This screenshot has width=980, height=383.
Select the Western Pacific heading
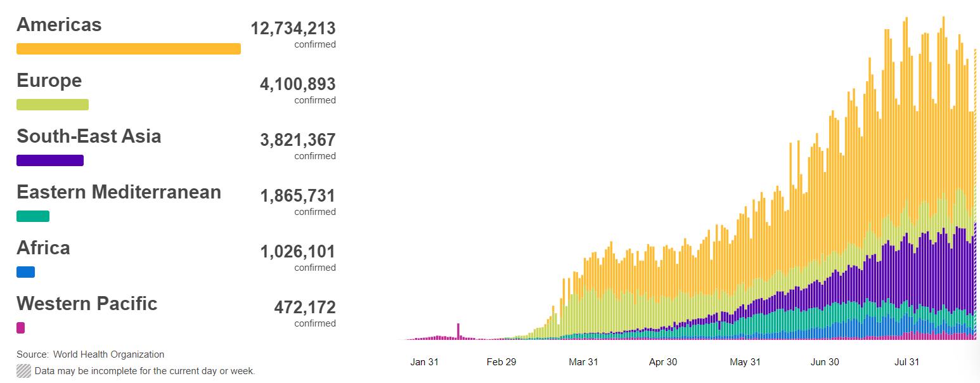coord(87,304)
